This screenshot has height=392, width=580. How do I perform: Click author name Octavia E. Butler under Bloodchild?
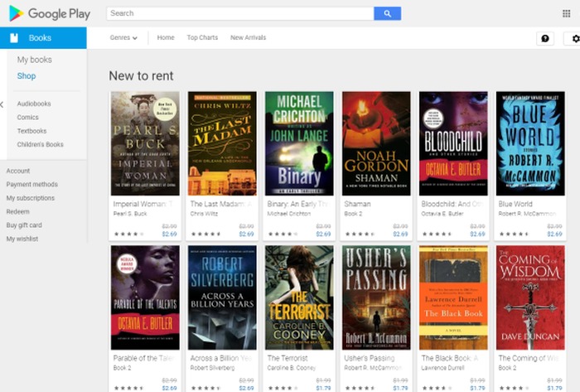442,214
